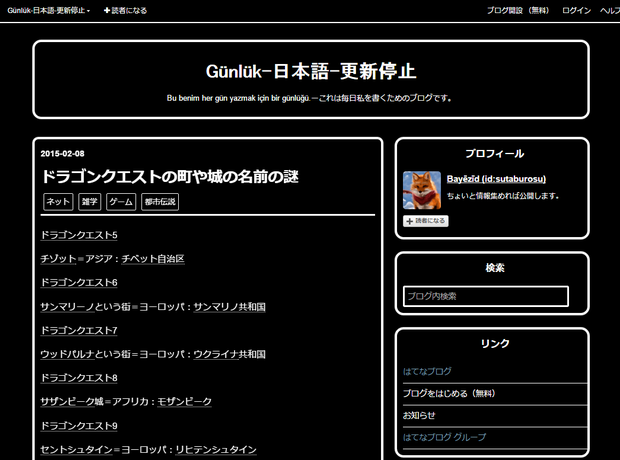Open the ヘルプ link in top bar

point(610,11)
